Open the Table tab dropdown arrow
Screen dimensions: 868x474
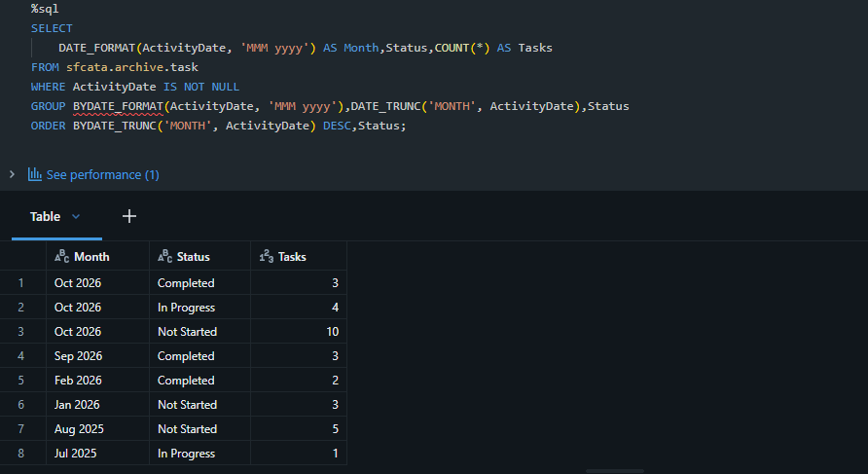click(x=76, y=216)
